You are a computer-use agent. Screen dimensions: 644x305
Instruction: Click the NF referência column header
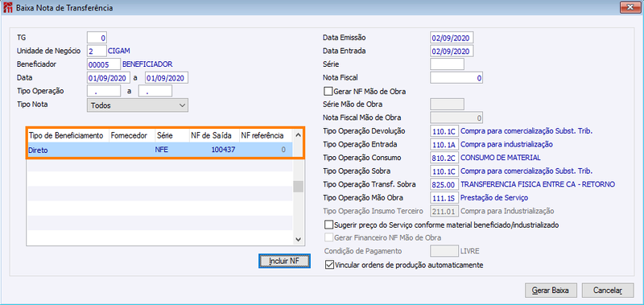(x=266, y=135)
